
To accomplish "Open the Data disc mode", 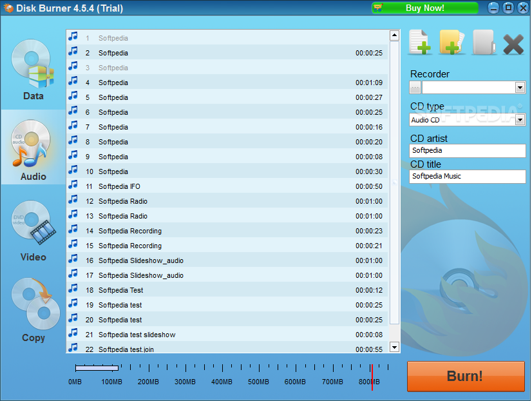I will (33, 70).
